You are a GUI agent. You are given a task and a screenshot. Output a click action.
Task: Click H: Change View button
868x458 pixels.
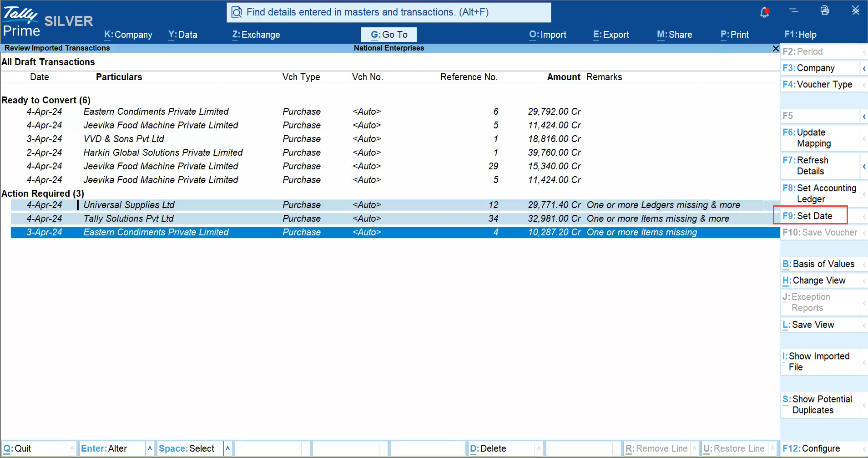[x=820, y=280]
